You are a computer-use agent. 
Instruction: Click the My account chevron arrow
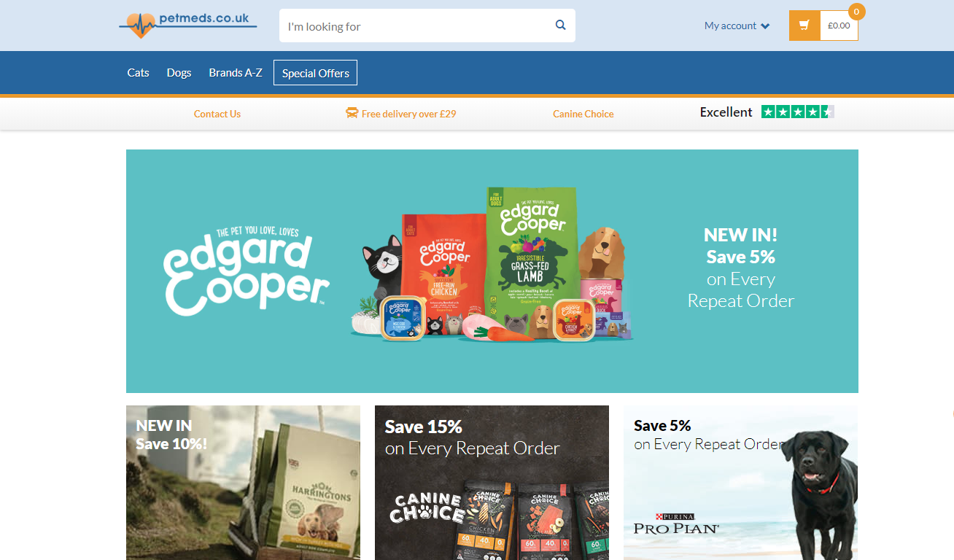point(765,26)
